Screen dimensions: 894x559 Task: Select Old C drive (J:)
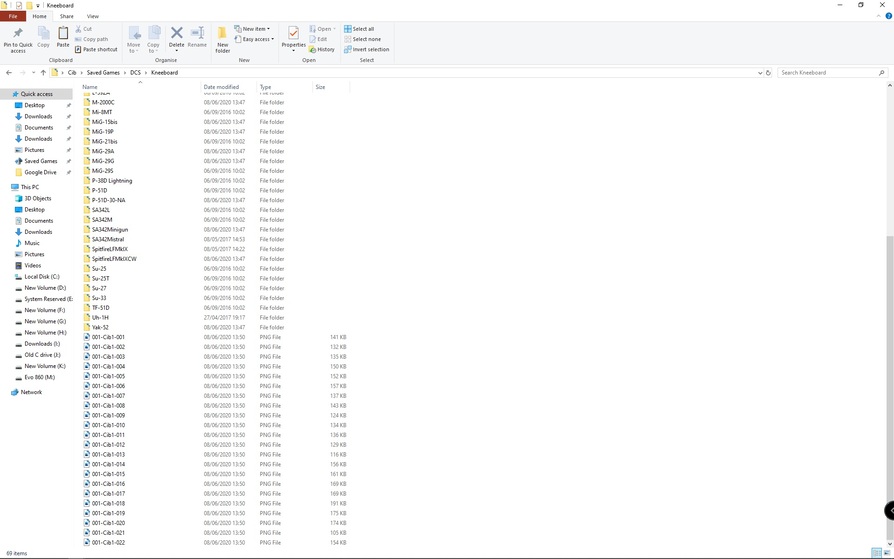coord(42,355)
